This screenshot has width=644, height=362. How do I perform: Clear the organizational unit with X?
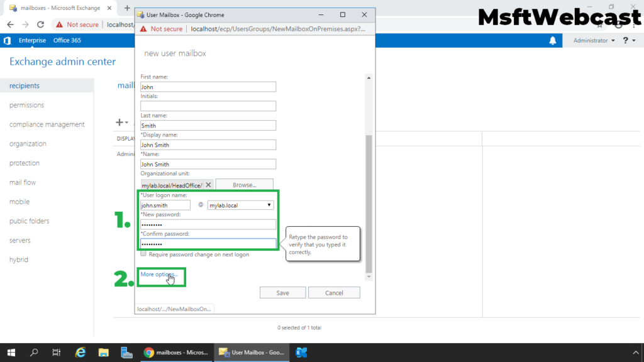coord(208,185)
